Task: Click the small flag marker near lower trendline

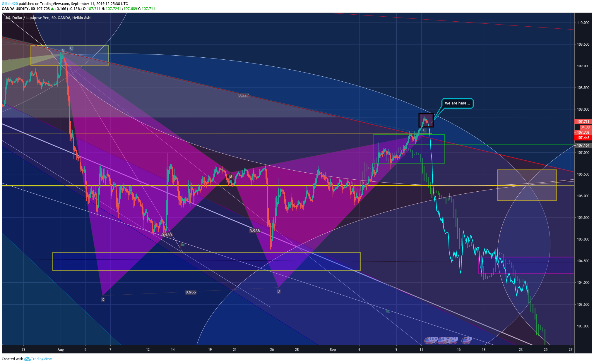Action: click(388, 311)
